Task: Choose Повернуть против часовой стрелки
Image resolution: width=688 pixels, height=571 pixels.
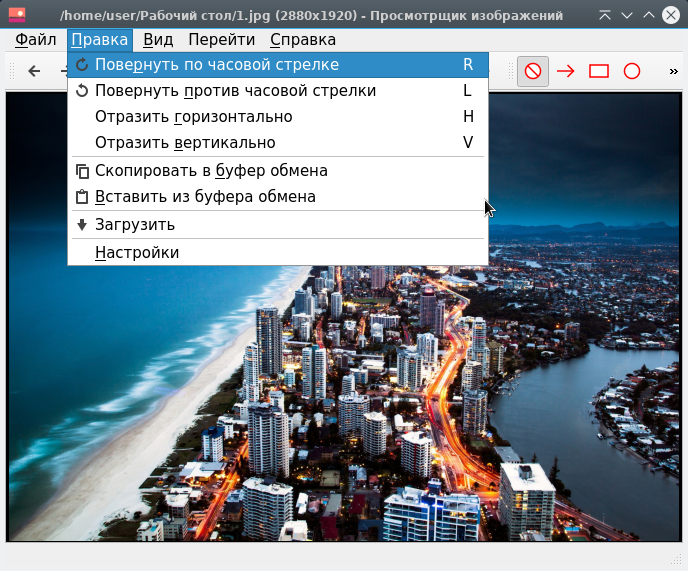Action: 235,91
